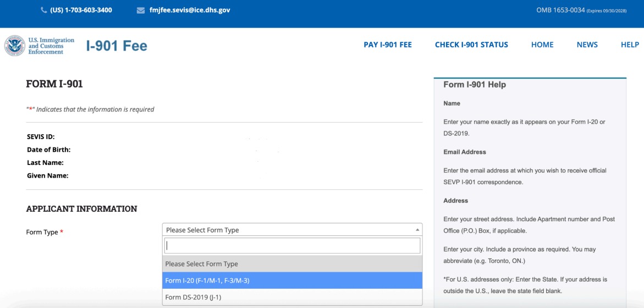Image resolution: width=644 pixels, height=308 pixels.
Task: Click phone number 1-703-603-3400
Action: [x=81, y=10]
